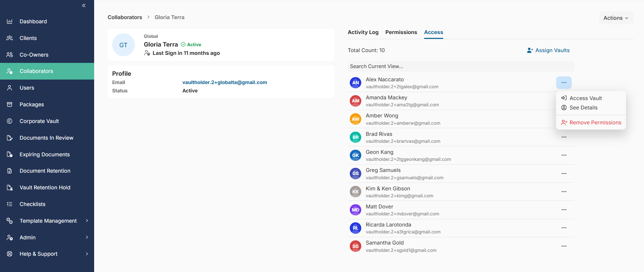Click the Clients people icon
The height and width of the screenshot is (272, 644).
[x=10, y=38]
